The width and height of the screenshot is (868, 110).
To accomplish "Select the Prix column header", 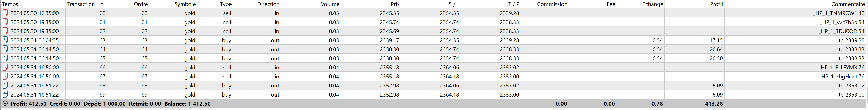I will [x=395, y=4].
